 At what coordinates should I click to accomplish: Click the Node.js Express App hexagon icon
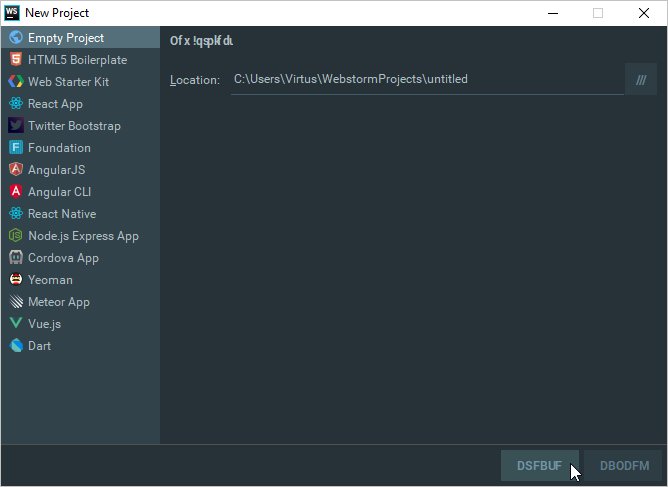click(16, 236)
